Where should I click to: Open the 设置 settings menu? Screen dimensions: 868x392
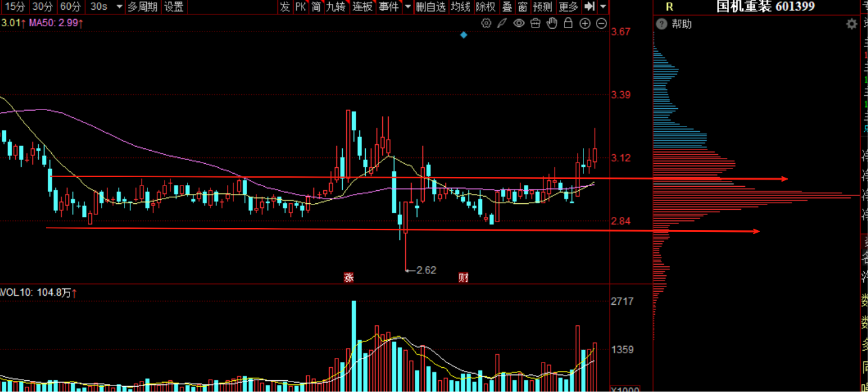(174, 7)
